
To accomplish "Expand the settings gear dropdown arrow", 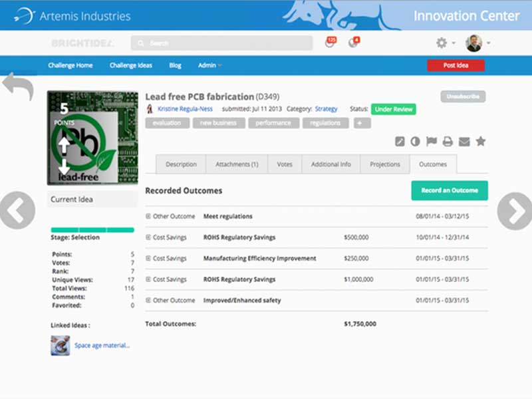I will [454, 43].
